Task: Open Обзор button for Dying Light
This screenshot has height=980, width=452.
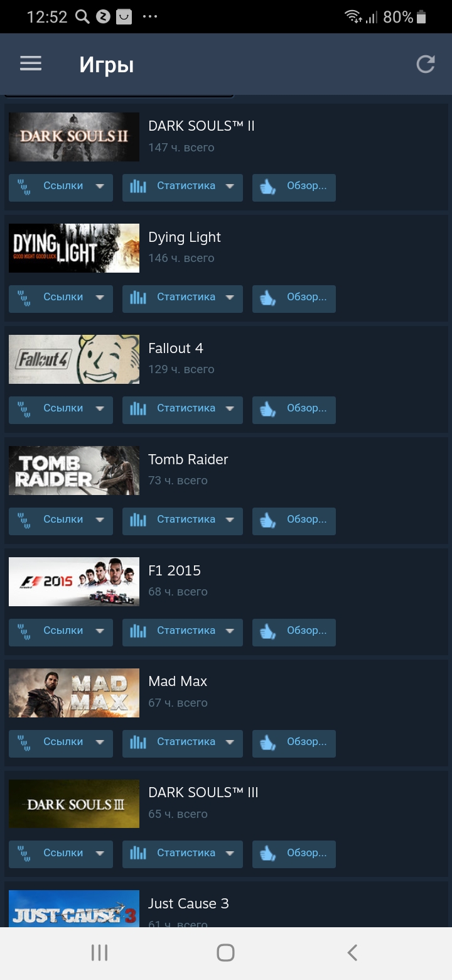Action: click(294, 298)
